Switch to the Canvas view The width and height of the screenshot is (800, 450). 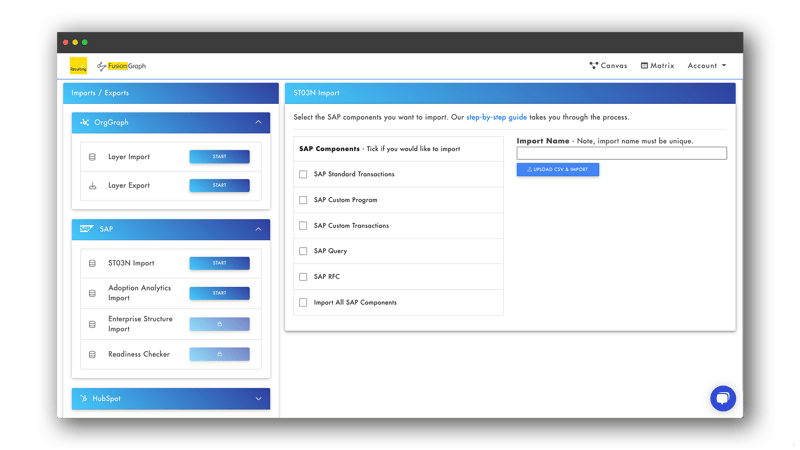click(x=608, y=65)
